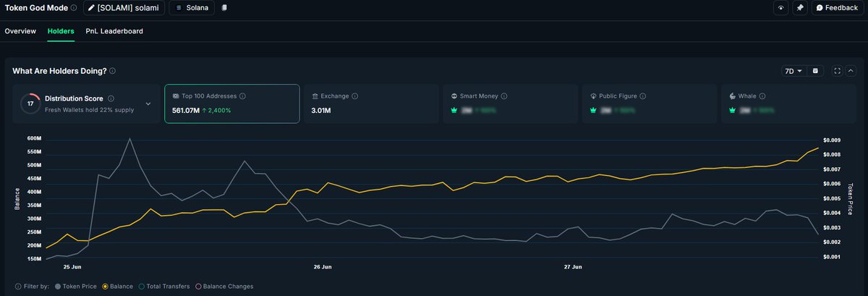Click the 561.07M balance value

coord(185,111)
